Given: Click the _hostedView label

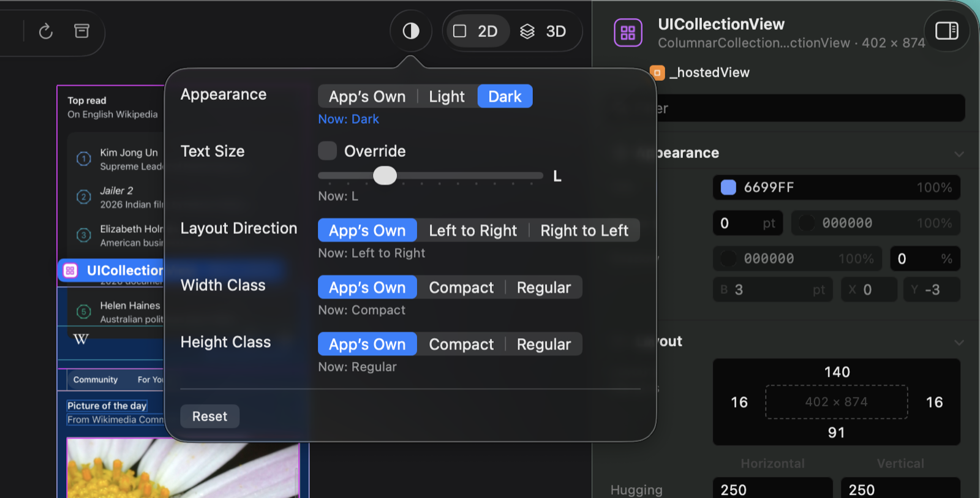Looking at the screenshot, I should tap(710, 73).
